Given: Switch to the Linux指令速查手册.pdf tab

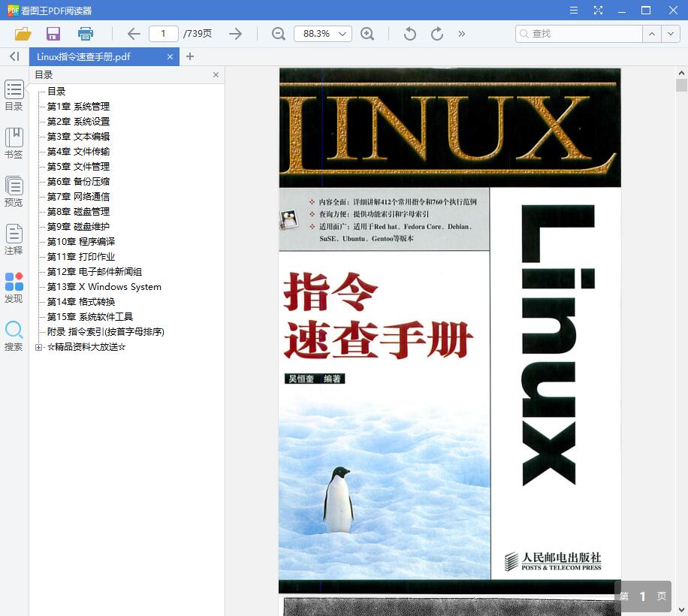Looking at the screenshot, I should click(104, 56).
